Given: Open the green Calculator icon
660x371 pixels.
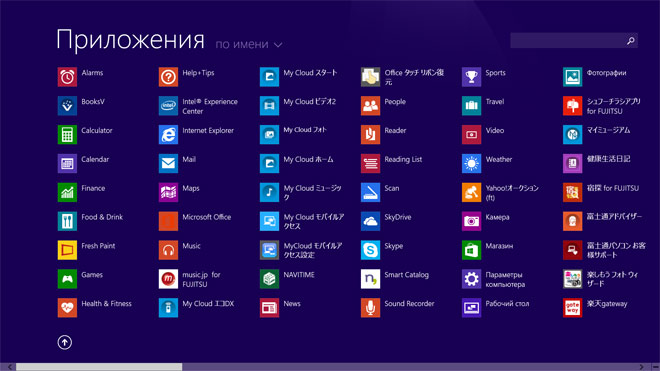Looking at the screenshot, I should pyautogui.click(x=67, y=134).
